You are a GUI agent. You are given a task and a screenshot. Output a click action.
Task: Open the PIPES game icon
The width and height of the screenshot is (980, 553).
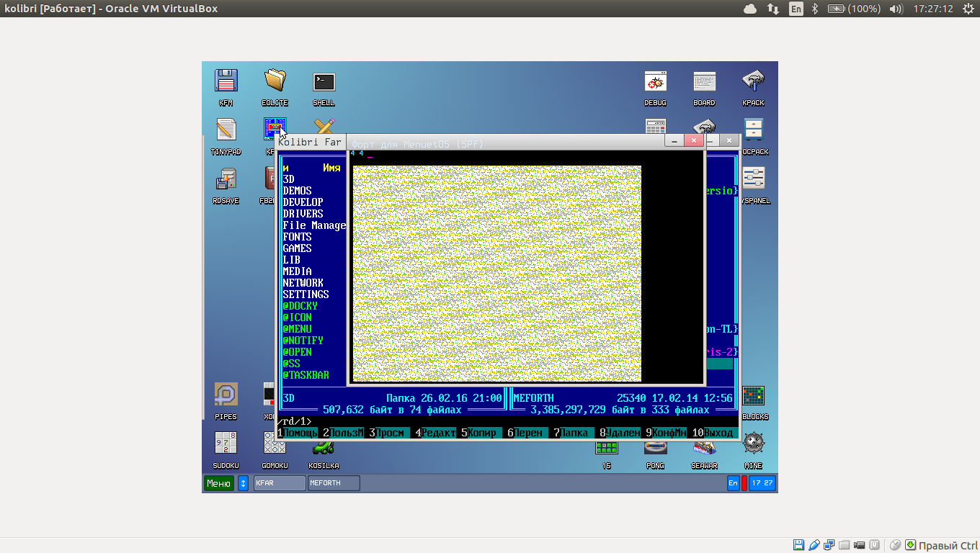[x=226, y=395]
